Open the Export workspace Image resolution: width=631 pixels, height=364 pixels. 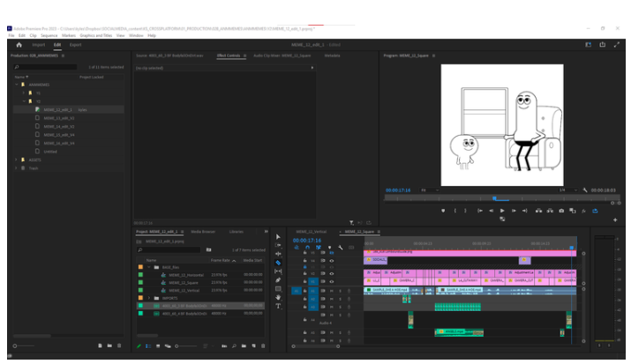click(75, 45)
